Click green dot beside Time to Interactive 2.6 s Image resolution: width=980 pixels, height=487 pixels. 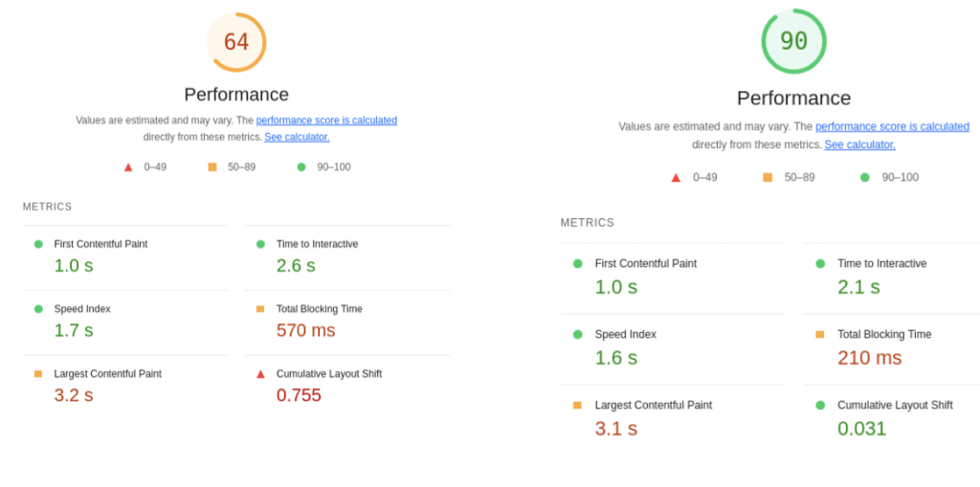pyautogui.click(x=260, y=244)
